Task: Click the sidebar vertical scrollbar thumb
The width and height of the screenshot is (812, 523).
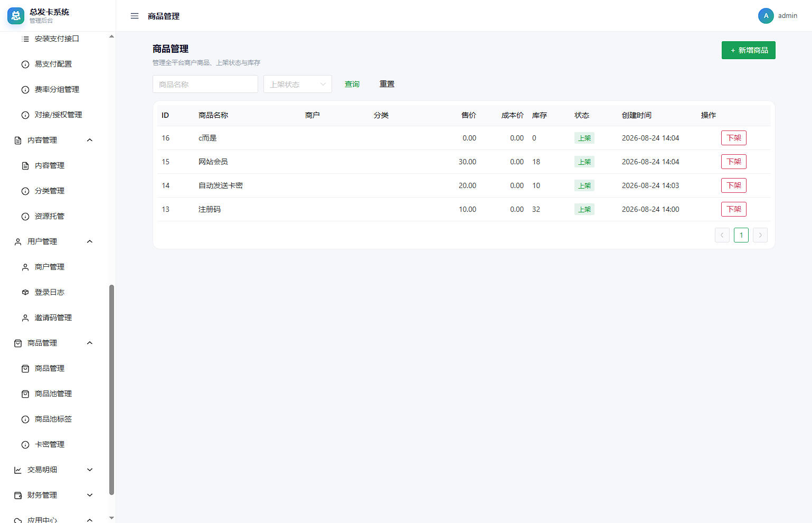Action: coord(111,390)
